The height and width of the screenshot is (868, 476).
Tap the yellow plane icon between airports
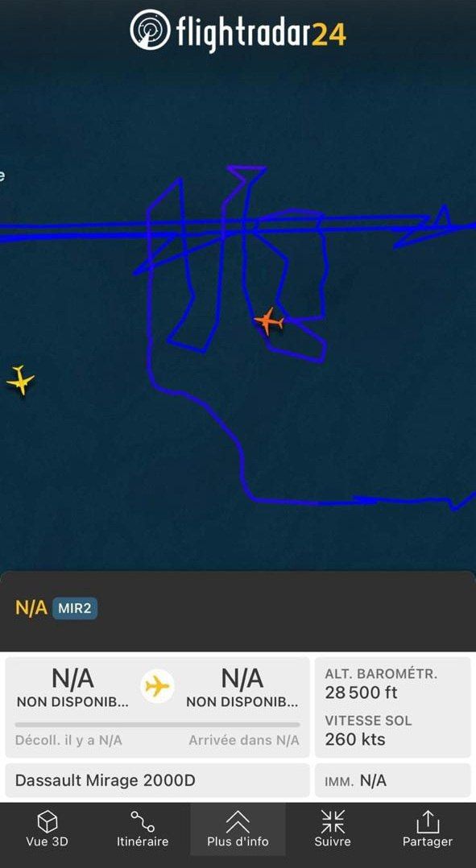coord(157,686)
